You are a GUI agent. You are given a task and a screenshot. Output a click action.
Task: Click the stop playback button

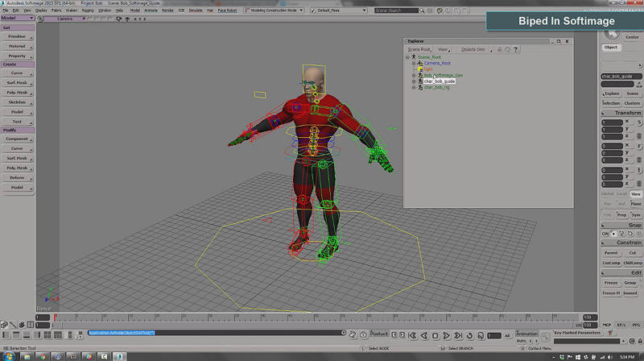coord(435,336)
